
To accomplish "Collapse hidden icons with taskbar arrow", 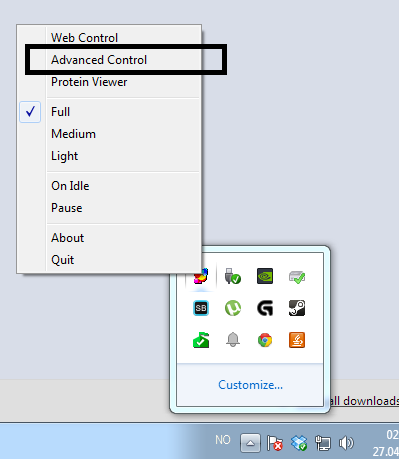I will coord(250,443).
